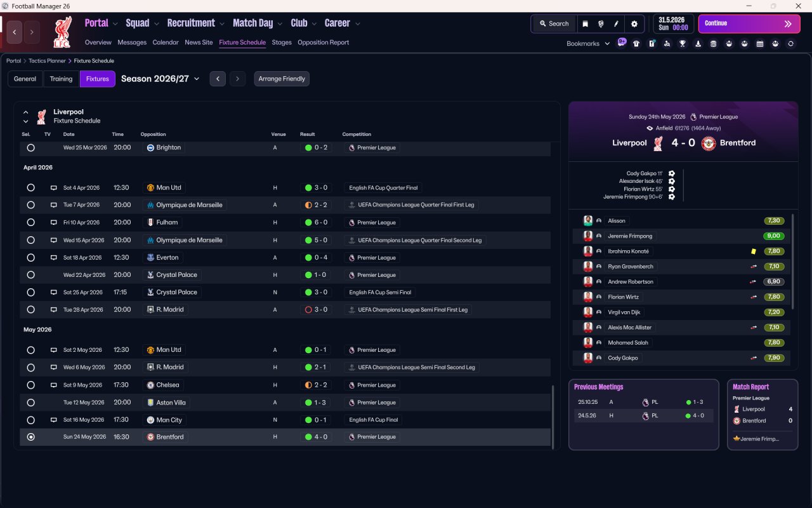Click the calendar grid icon in the bookmarks bar
Viewport: 812px width, 508px height.
pos(760,44)
